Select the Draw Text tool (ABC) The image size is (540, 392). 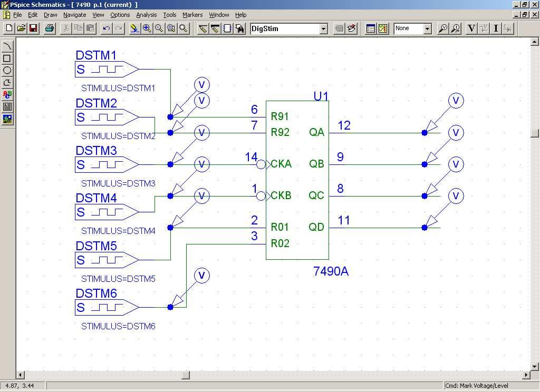7,95
